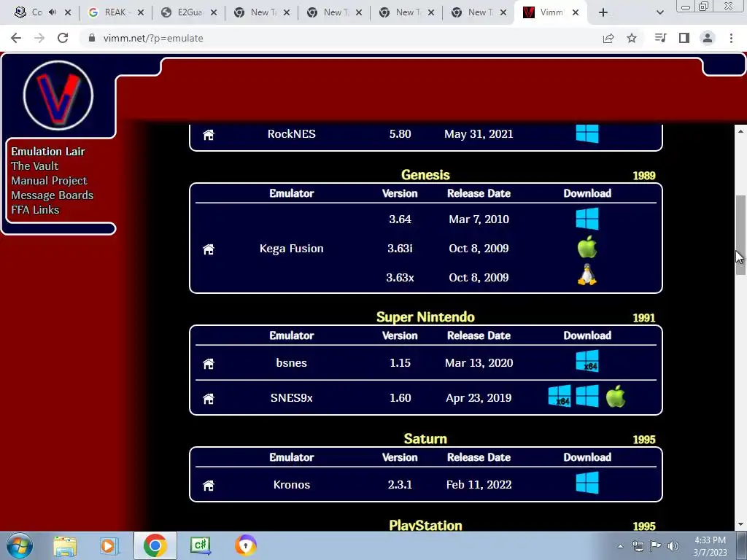Reload the vimm.net page
Image resolution: width=747 pixels, height=560 pixels.
[63, 38]
